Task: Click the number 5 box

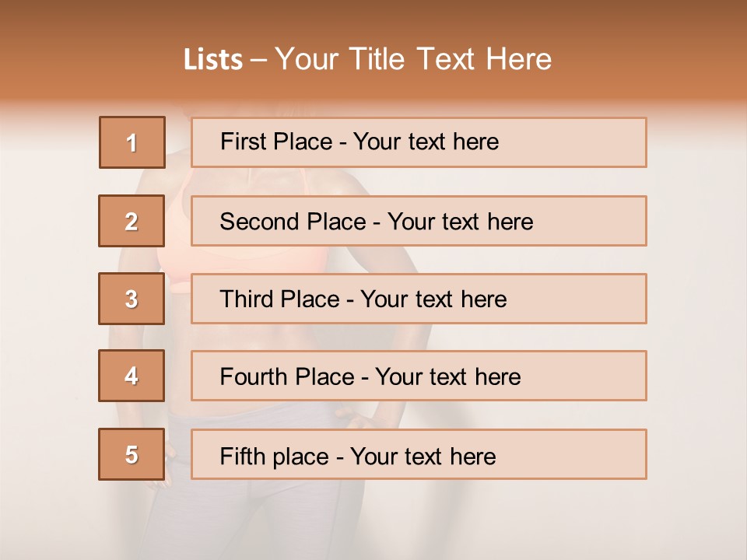Action: point(132,454)
